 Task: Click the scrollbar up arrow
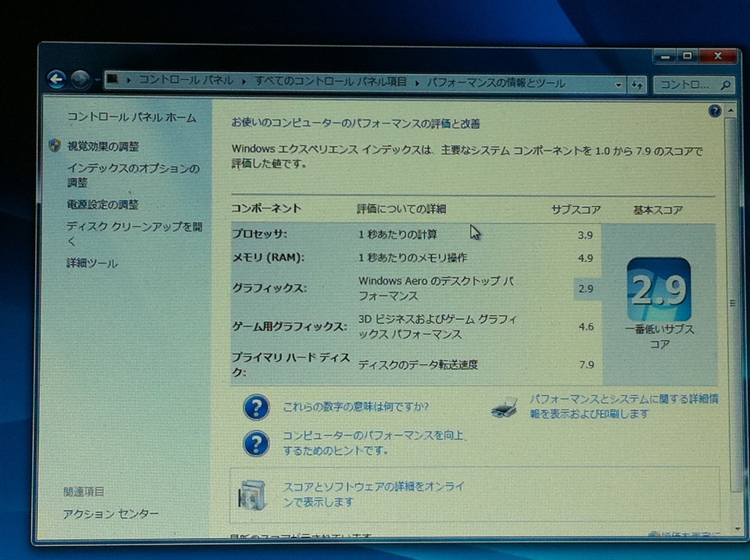tap(730, 111)
